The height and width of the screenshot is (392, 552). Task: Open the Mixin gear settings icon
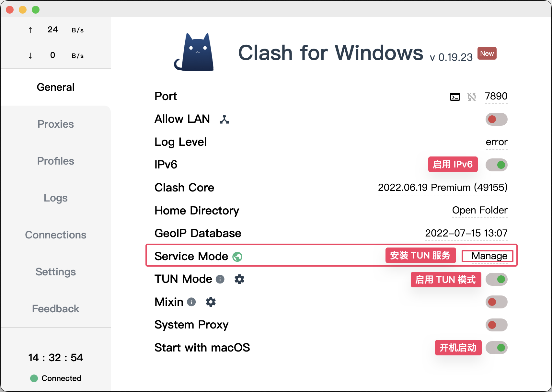[211, 302]
